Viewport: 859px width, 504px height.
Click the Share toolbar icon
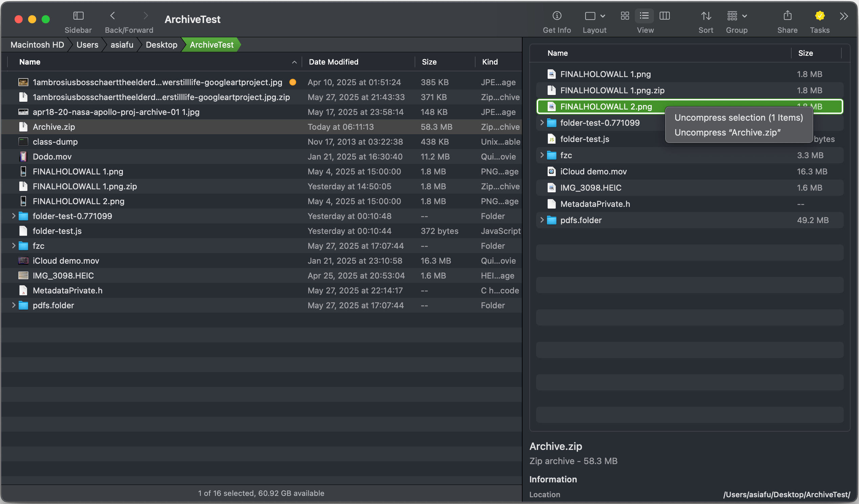pyautogui.click(x=787, y=16)
